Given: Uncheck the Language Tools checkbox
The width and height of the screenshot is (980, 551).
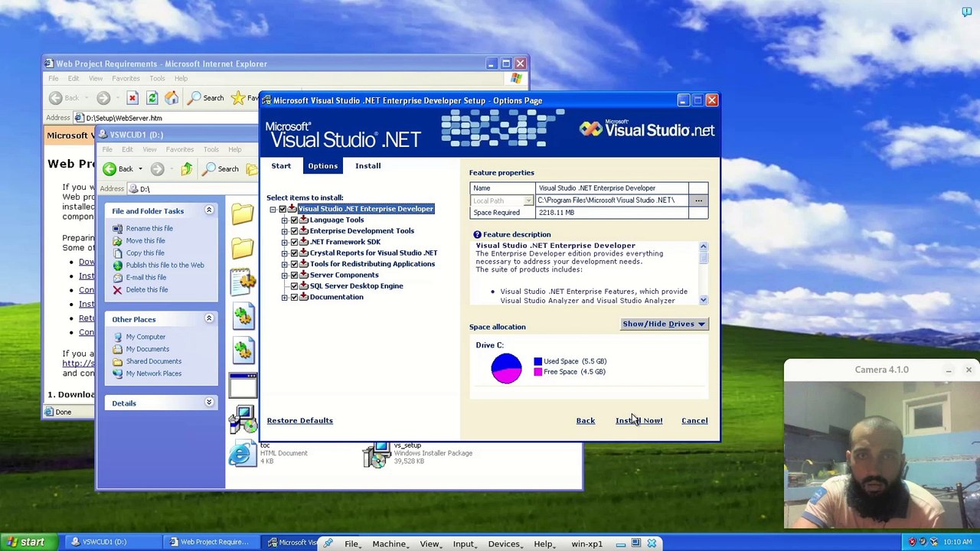Looking at the screenshot, I should pos(294,220).
